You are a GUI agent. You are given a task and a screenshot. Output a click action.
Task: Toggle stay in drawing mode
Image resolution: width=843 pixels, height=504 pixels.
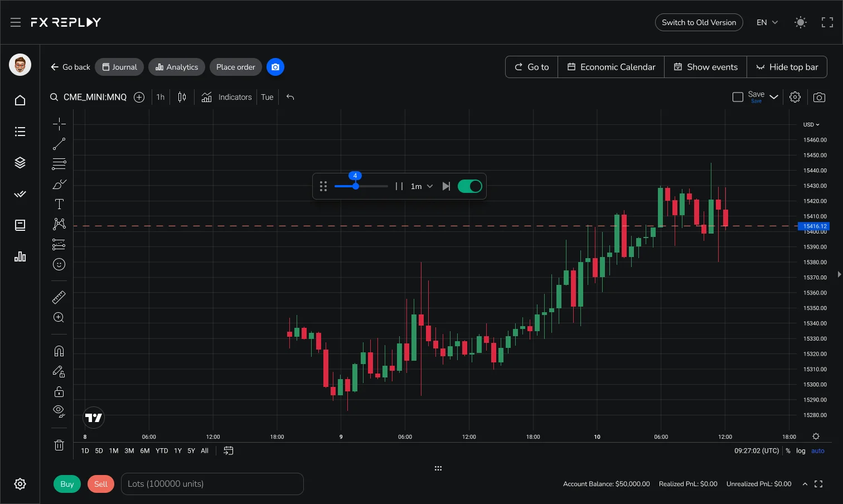tap(59, 371)
